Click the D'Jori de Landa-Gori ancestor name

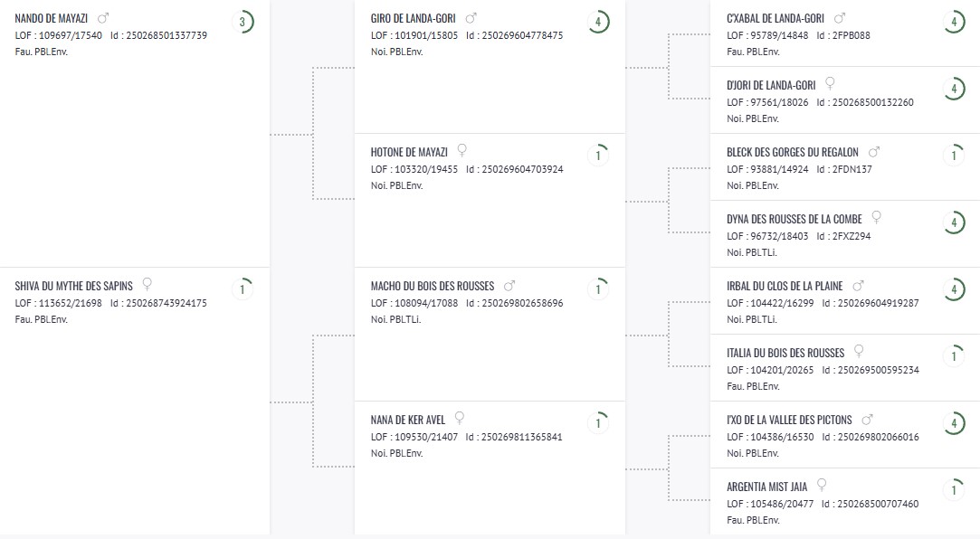[771, 85]
